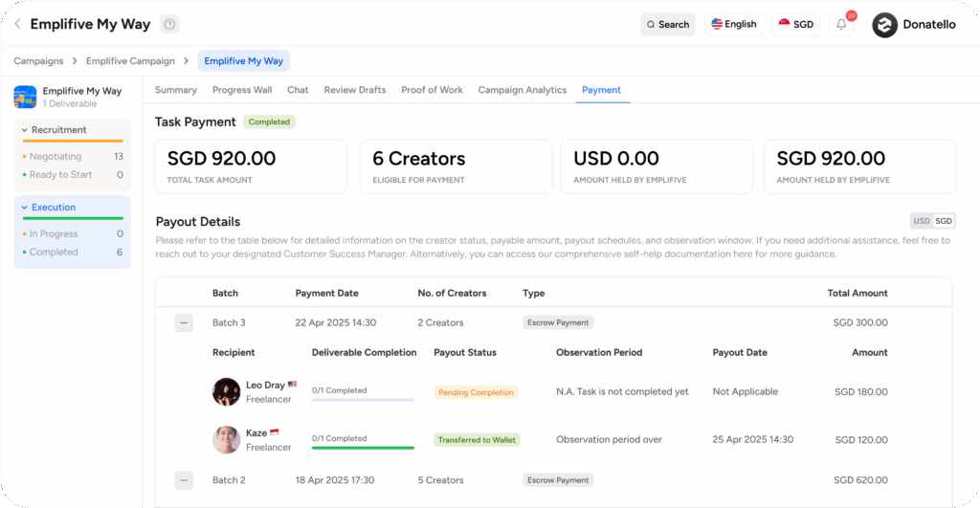Image resolution: width=980 pixels, height=508 pixels.
Task: Click the 'SGD 180.00' amount
Action: [x=861, y=392]
